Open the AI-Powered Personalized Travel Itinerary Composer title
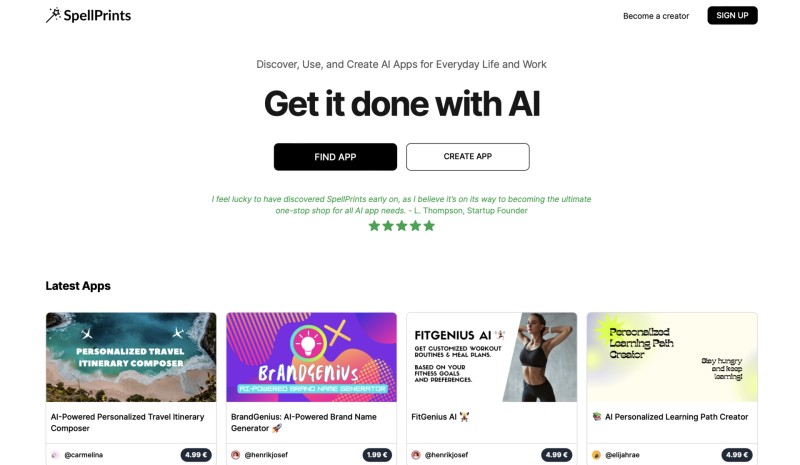Screen dimensions: 800x465 [128, 423]
